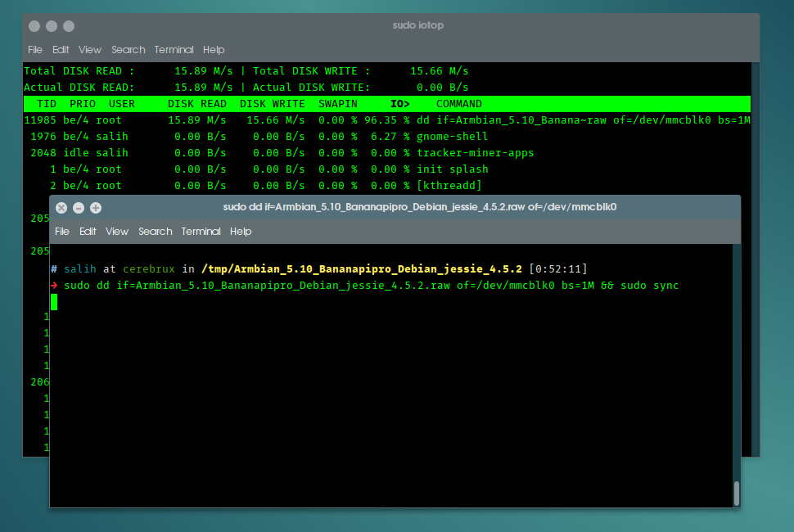
Task: Open Terminal menu in the dd terminal window
Action: click(x=201, y=232)
